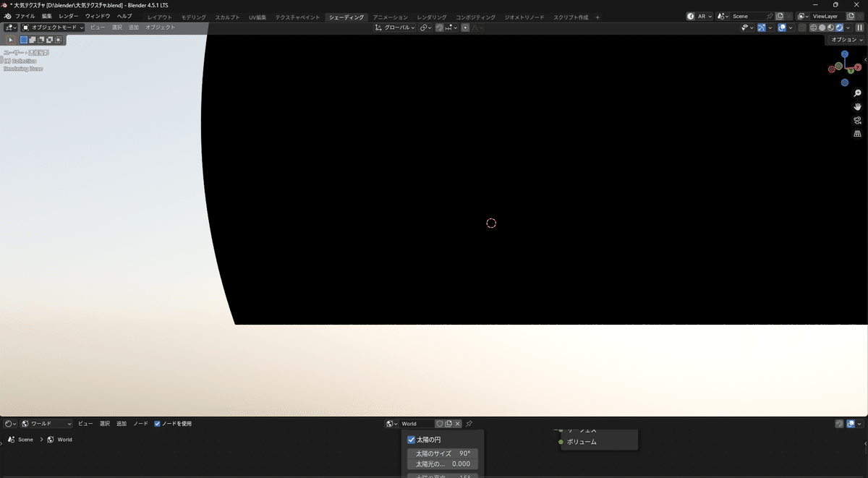Open the object visibility filter dropdown
This screenshot has height=478, width=868.
pos(746,27)
